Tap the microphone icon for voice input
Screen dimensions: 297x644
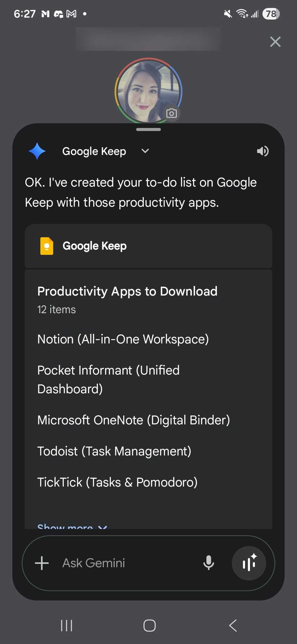click(x=209, y=563)
